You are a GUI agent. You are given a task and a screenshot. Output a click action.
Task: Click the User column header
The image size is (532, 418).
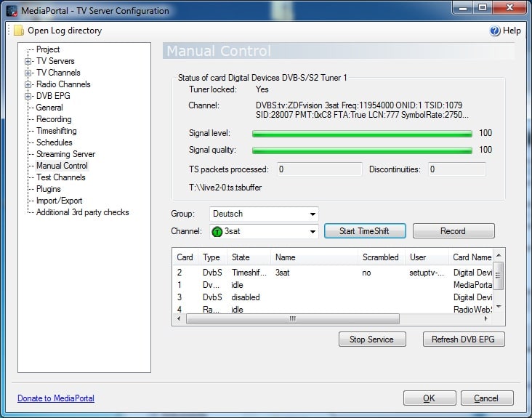427,257
